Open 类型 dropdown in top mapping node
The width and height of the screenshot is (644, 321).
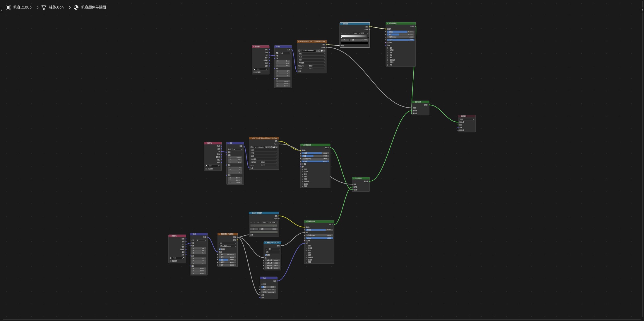pyautogui.click(x=286, y=53)
